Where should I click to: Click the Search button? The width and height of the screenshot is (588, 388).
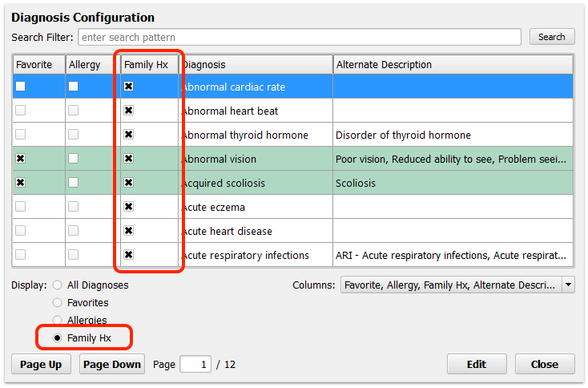point(552,37)
